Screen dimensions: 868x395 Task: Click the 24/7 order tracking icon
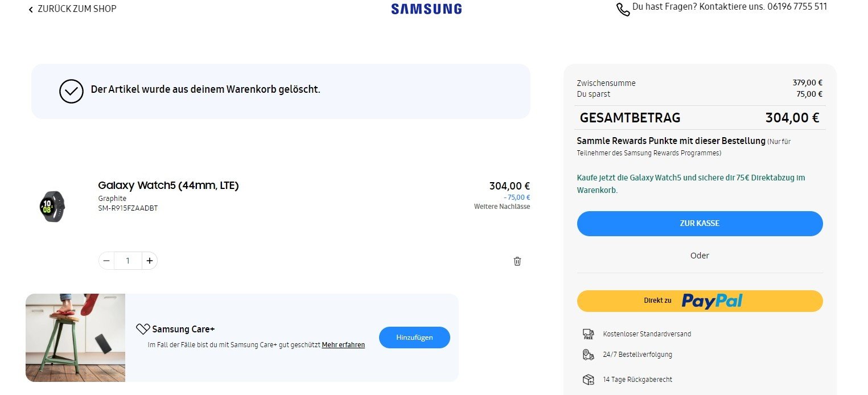(589, 355)
